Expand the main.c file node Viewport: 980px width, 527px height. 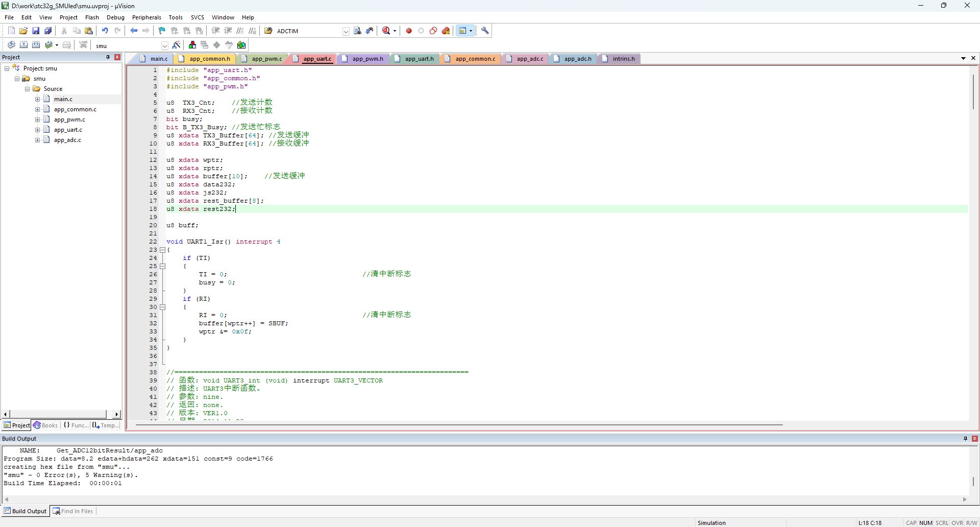coord(37,99)
